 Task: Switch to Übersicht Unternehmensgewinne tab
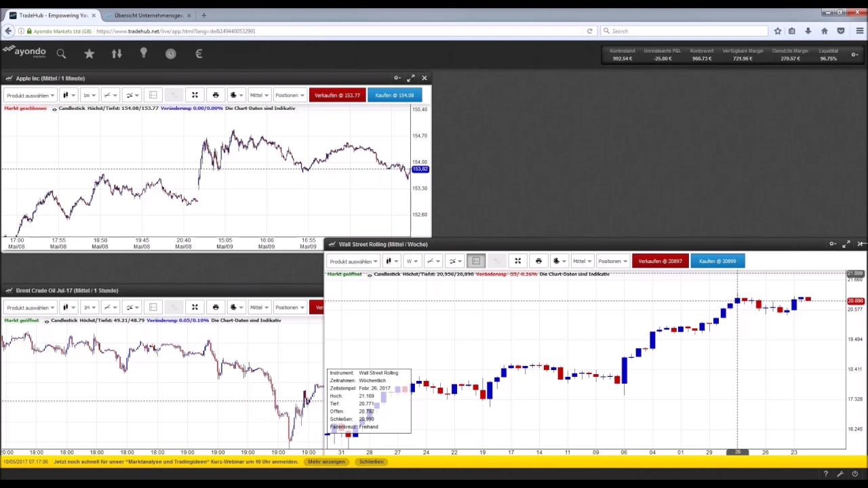click(x=148, y=15)
